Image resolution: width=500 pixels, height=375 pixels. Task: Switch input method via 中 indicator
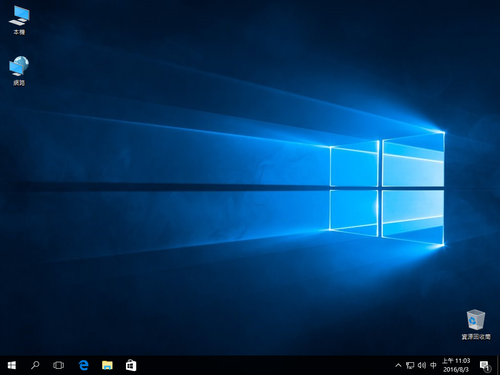pos(433,365)
